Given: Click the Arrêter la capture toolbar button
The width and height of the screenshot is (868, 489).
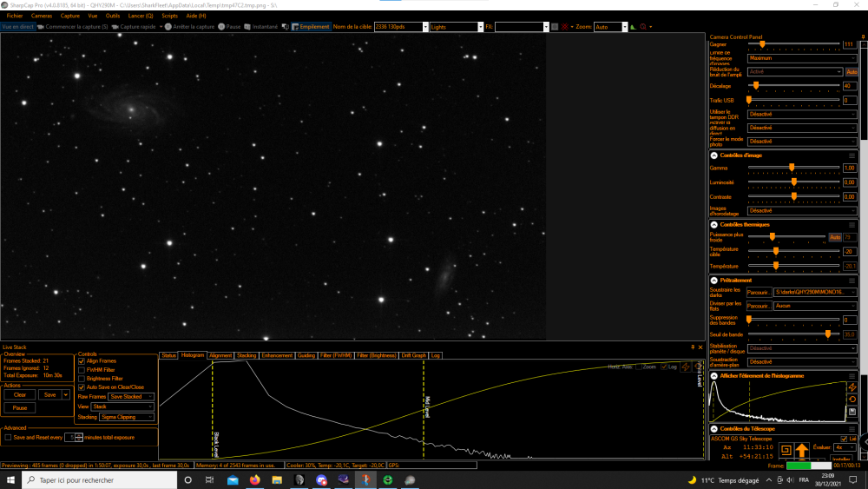Looking at the screenshot, I should click(189, 27).
